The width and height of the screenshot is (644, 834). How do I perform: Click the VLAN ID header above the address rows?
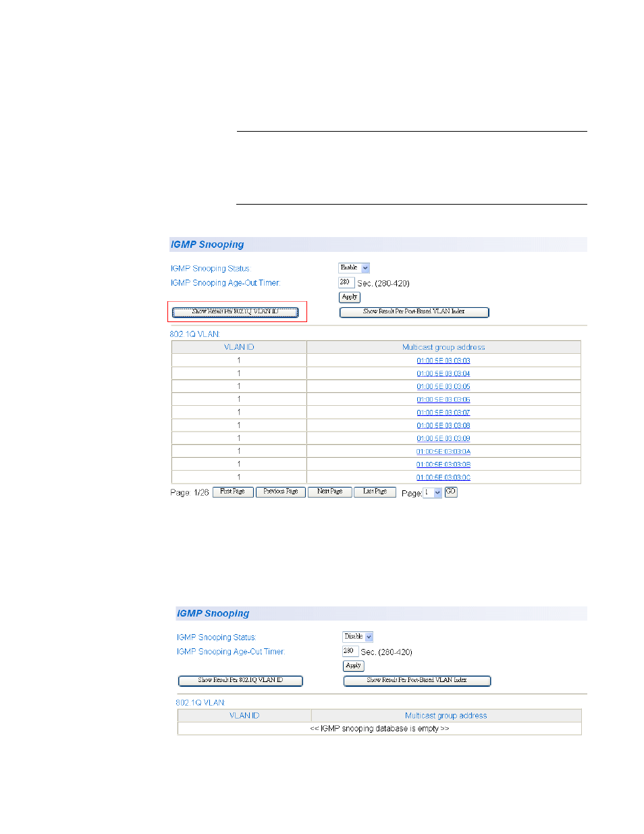pyautogui.click(x=239, y=347)
